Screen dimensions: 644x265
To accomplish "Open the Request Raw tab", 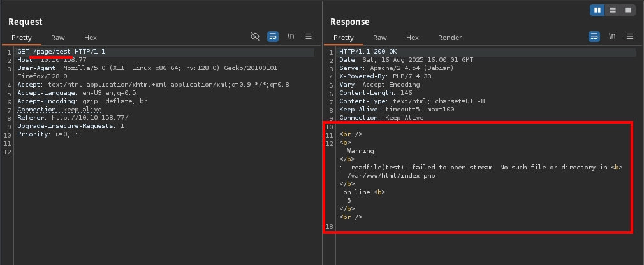I will 58,38.
